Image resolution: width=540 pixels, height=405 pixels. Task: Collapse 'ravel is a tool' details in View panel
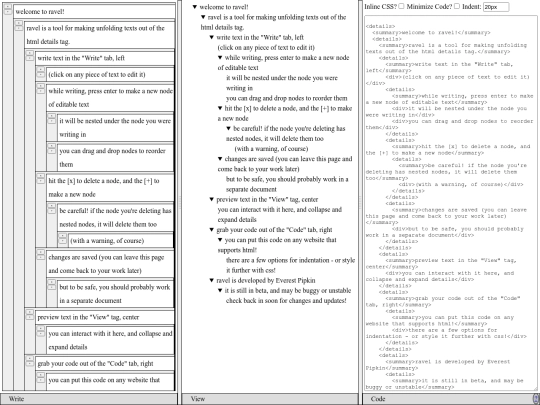(203, 17)
